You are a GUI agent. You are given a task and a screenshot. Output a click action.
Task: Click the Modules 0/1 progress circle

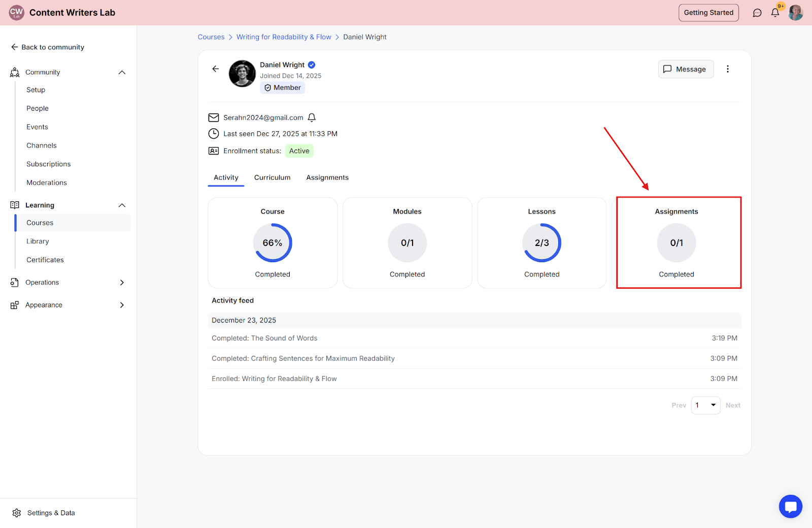click(407, 243)
